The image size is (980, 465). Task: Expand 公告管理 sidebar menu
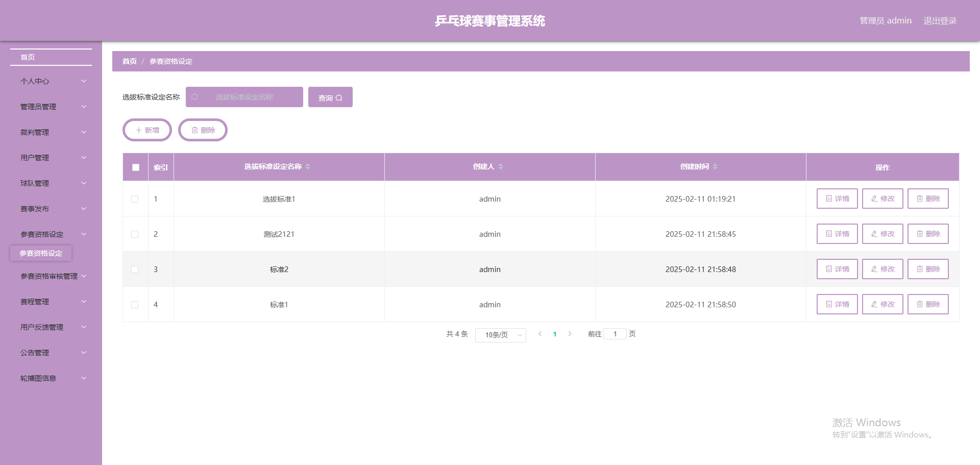pyautogui.click(x=51, y=353)
